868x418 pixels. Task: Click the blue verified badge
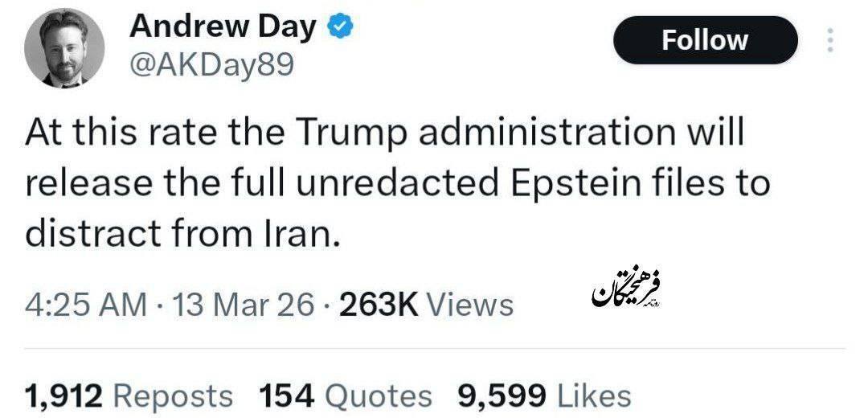pos(340,28)
